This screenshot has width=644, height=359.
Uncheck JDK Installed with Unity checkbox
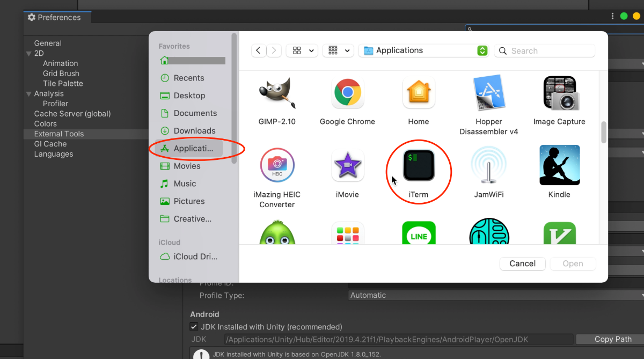point(194,326)
